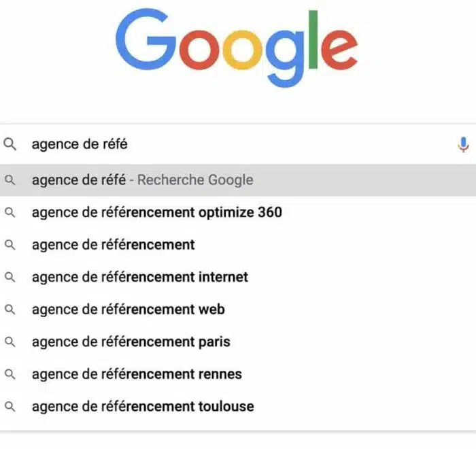Select 'agence de référencement paris' suggestion
The height and width of the screenshot is (449, 476).
pos(131,342)
